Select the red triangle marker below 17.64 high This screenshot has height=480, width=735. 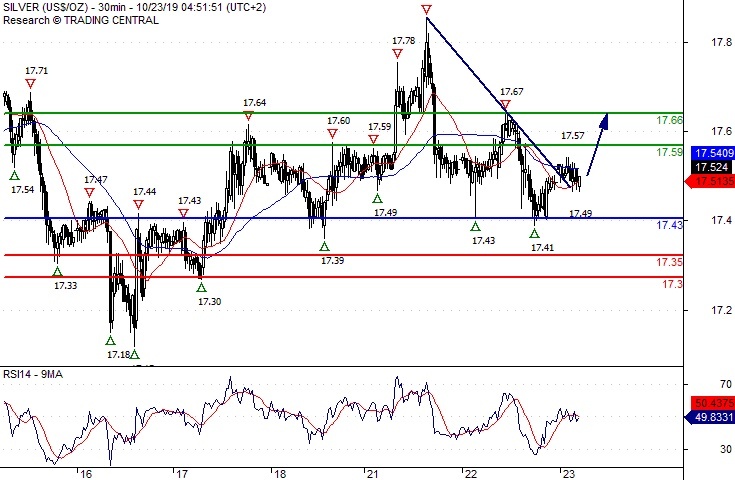248,116
